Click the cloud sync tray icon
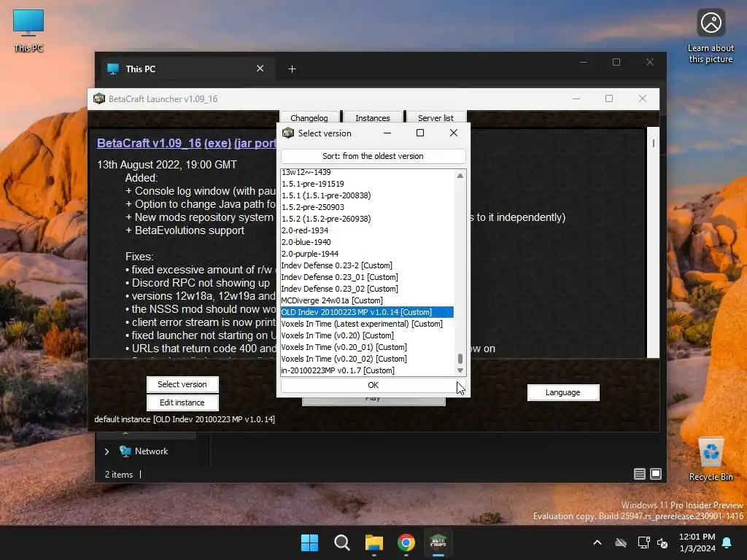The height and width of the screenshot is (560, 747). pyautogui.click(x=620, y=542)
